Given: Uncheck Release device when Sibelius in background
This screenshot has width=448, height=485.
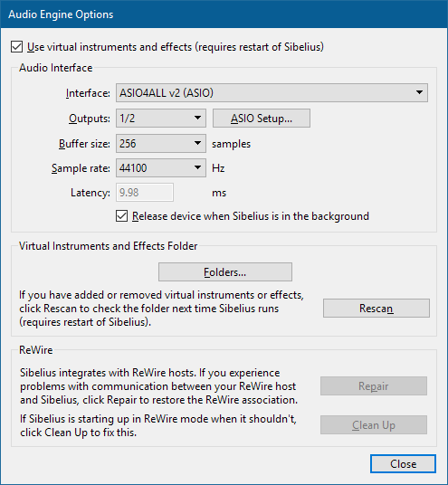Looking at the screenshot, I should click(x=121, y=216).
